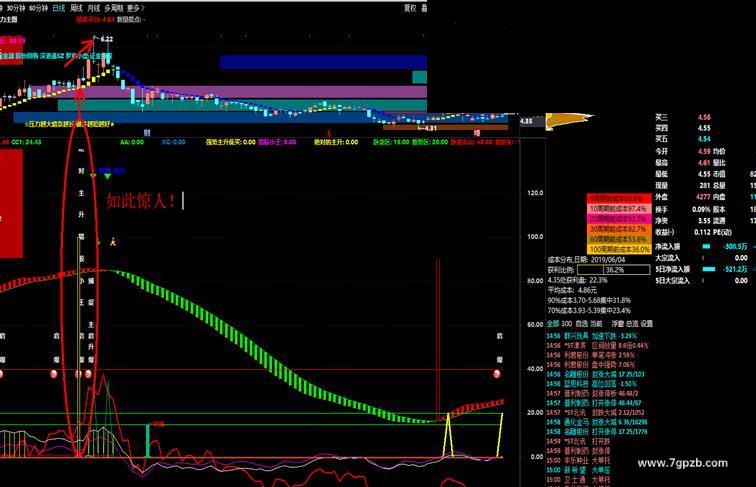Click the 100周期前成本36.0% yellow bar

click(619, 249)
